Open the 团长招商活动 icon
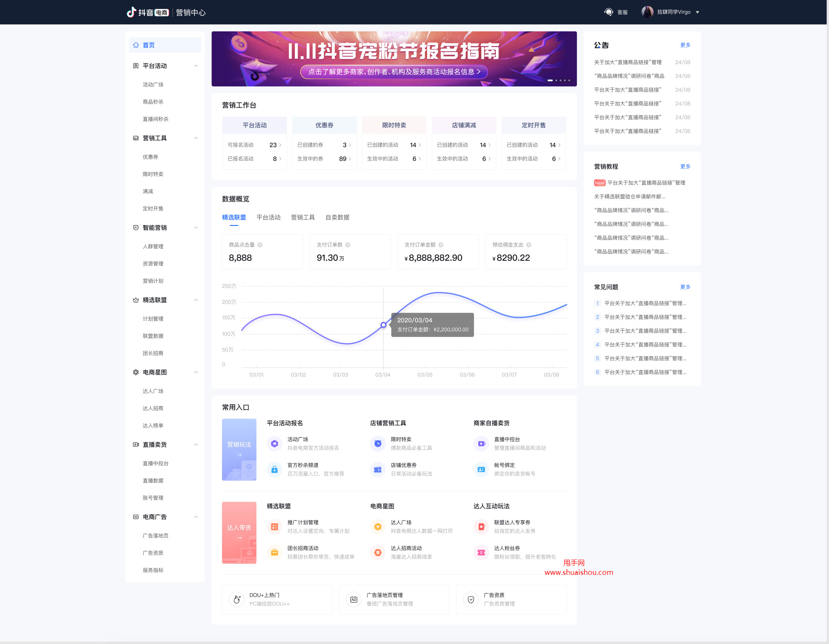Image resolution: width=829 pixels, height=644 pixels. coord(275,553)
